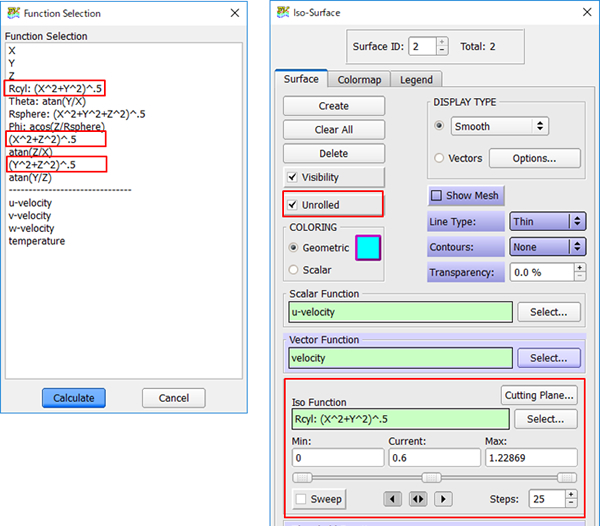The image size is (600, 526).
Task: Expand the Contours None dropdown
Action: point(546,247)
